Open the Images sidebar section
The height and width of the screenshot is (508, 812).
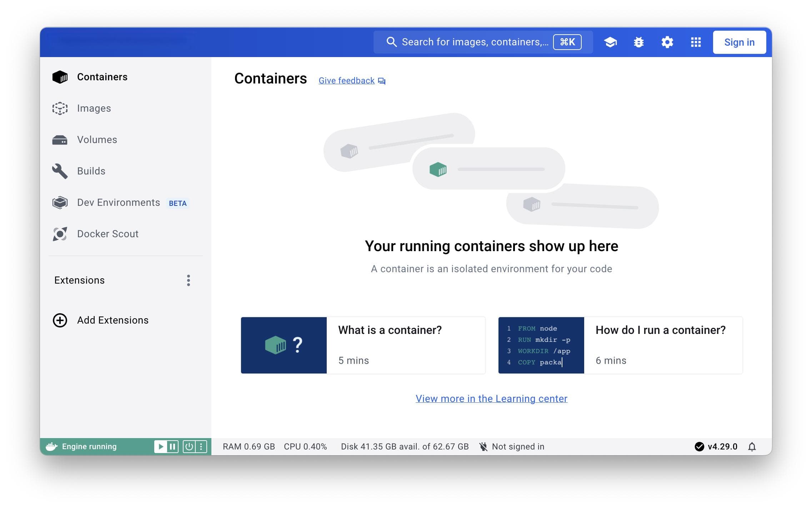125,108
